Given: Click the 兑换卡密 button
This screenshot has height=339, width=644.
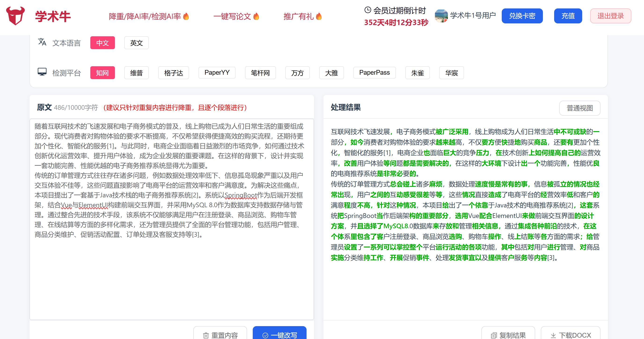Looking at the screenshot, I should tap(522, 16).
